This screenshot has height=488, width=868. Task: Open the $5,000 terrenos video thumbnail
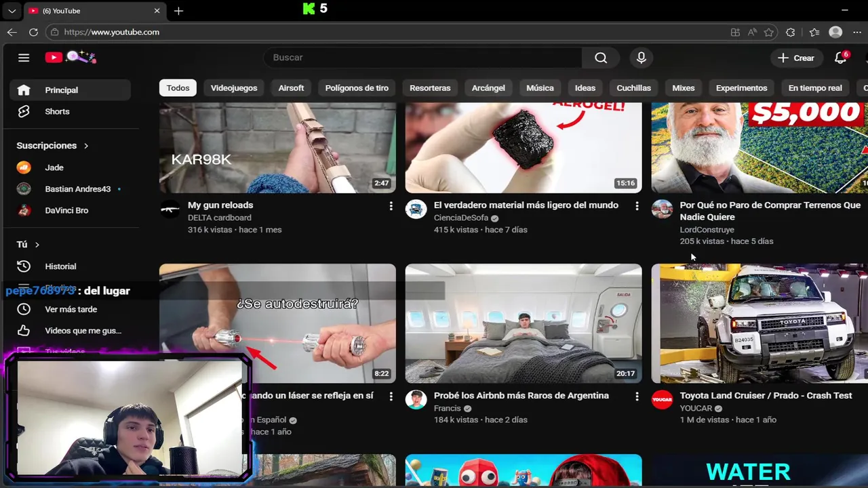pos(759,148)
